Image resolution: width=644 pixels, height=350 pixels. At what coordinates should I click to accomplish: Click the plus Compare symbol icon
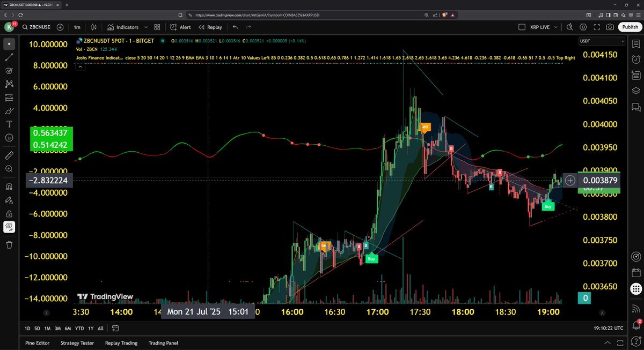60,27
